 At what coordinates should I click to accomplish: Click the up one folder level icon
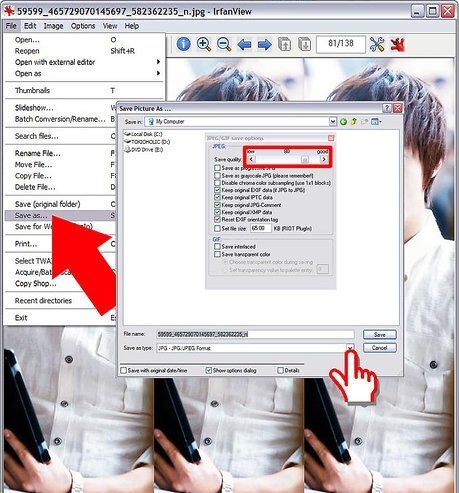point(354,122)
